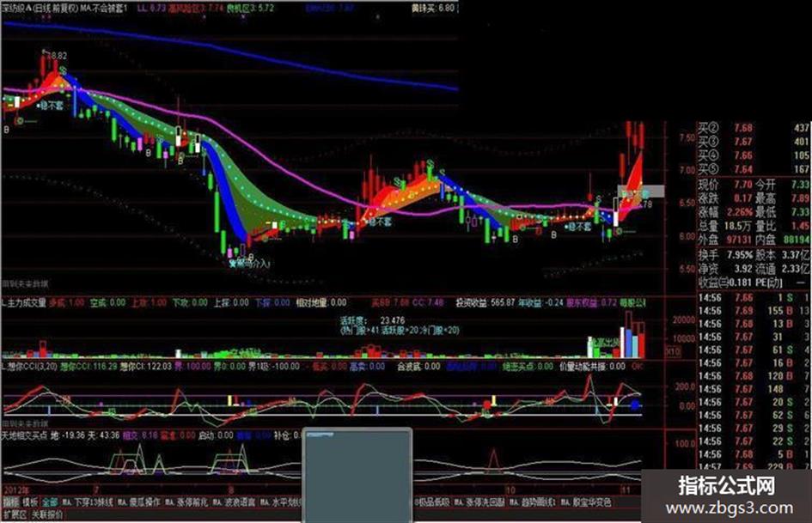This screenshot has height=523, width=812.
Task: Apply the 水平划线 indicator tab
Action: coord(282,502)
